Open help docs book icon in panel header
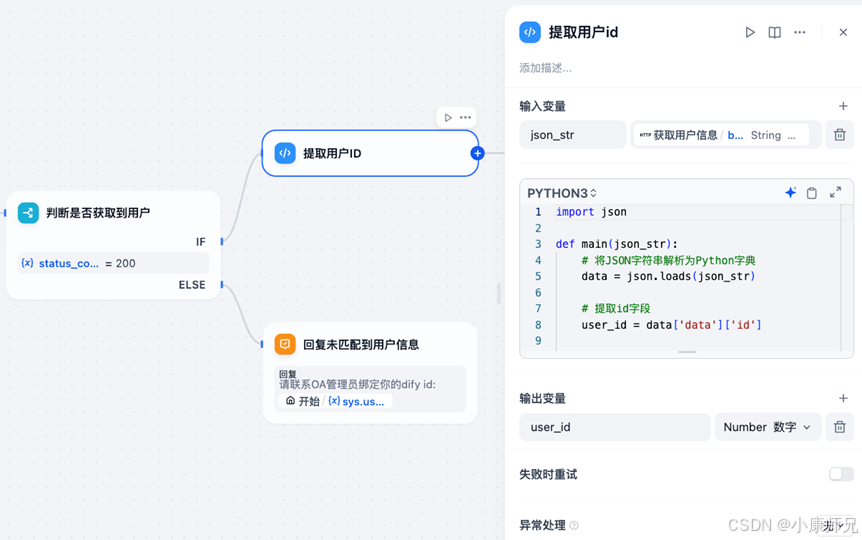The width and height of the screenshot is (862, 540). coord(775,32)
